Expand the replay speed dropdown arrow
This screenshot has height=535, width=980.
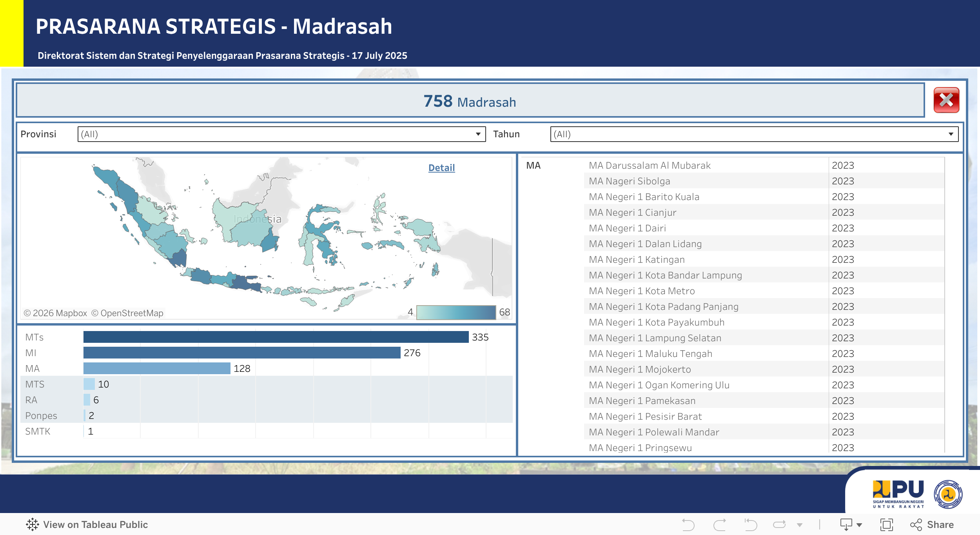point(800,525)
